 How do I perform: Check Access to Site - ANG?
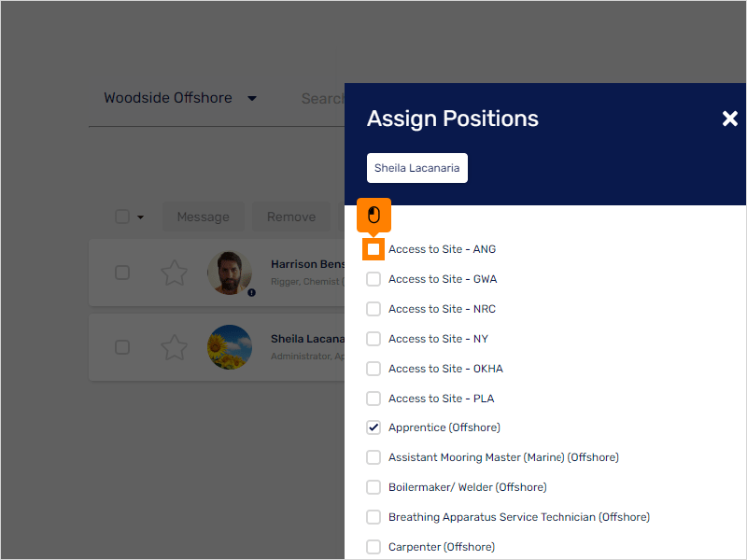(x=373, y=249)
